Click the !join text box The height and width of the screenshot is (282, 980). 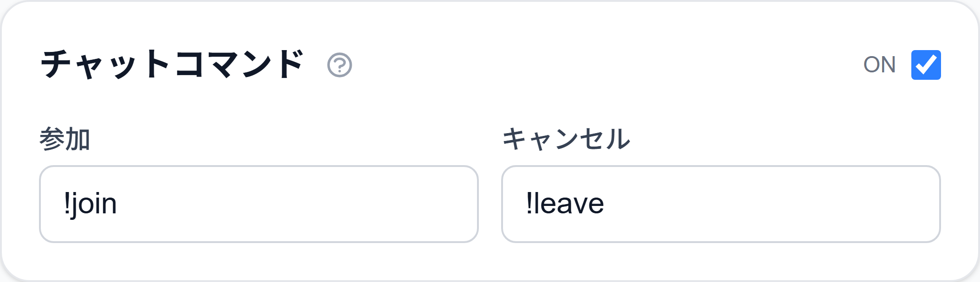(259, 204)
